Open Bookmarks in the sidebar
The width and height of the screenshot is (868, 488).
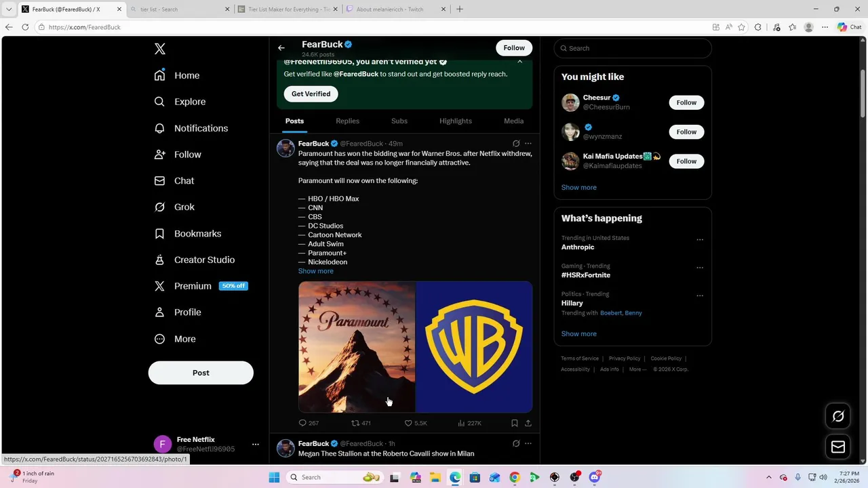188,234
